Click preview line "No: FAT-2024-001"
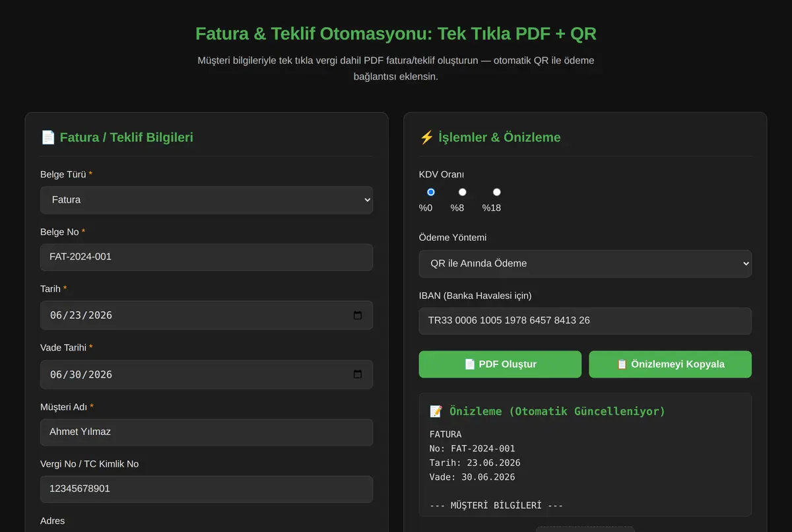This screenshot has height=532, width=792. (472, 449)
